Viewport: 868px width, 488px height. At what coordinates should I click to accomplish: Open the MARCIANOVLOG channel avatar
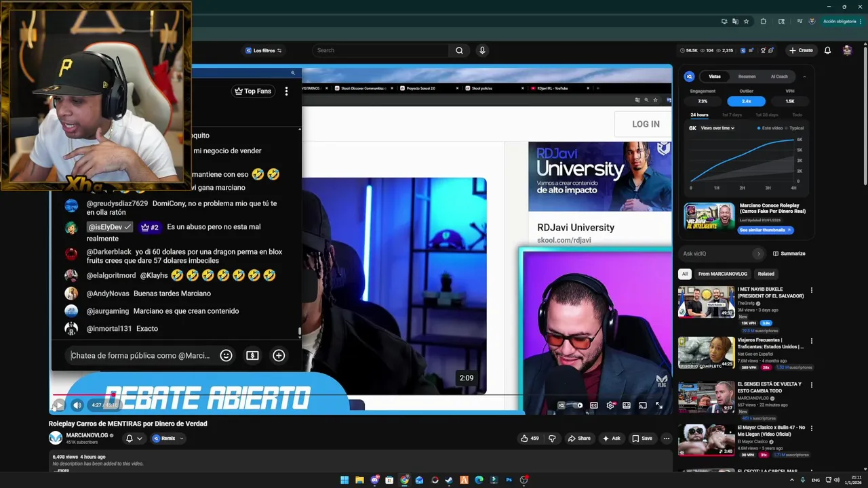(x=56, y=438)
